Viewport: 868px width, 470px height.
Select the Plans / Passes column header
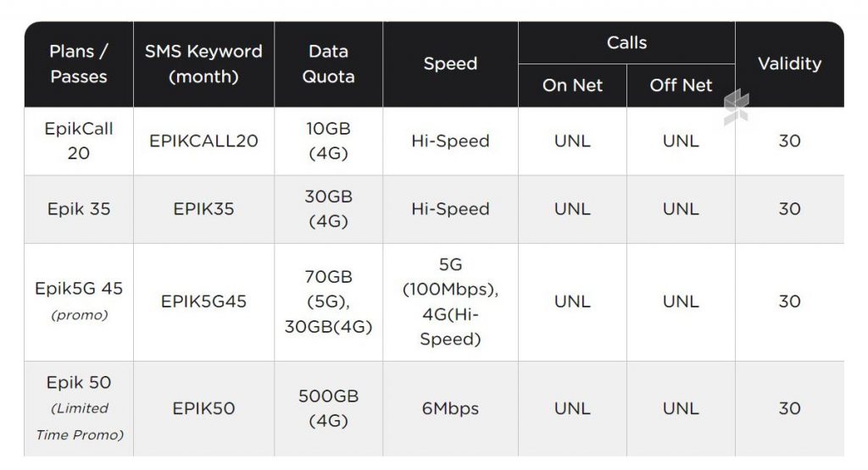coord(79,64)
